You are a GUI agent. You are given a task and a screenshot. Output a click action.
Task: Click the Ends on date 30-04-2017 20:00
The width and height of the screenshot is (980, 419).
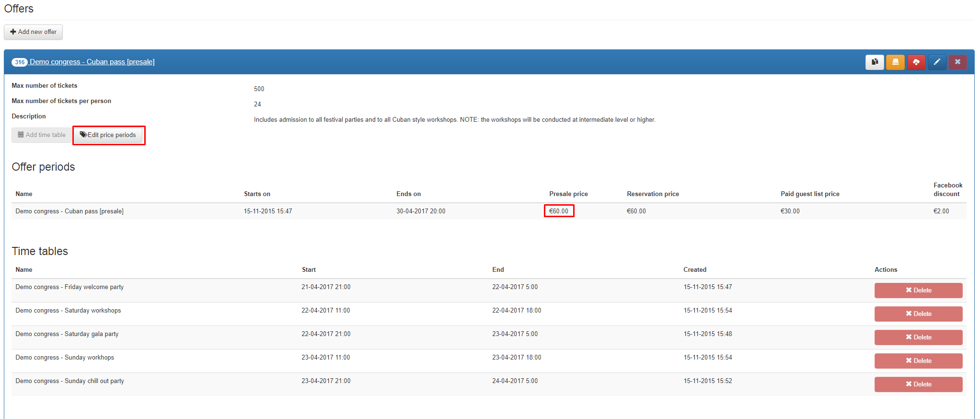click(x=421, y=211)
